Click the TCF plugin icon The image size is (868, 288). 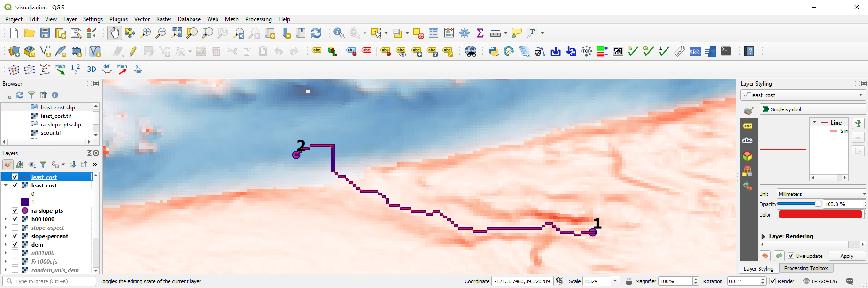[x=587, y=51]
